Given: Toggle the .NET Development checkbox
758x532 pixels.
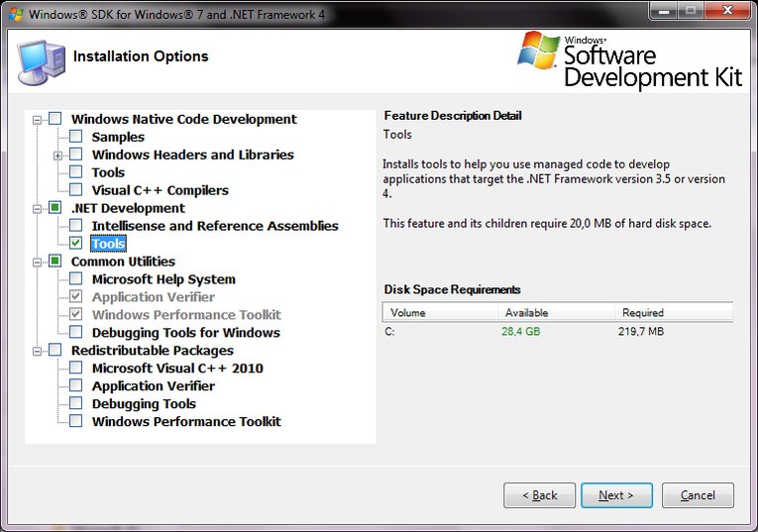Looking at the screenshot, I should pyautogui.click(x=55, y=208).
